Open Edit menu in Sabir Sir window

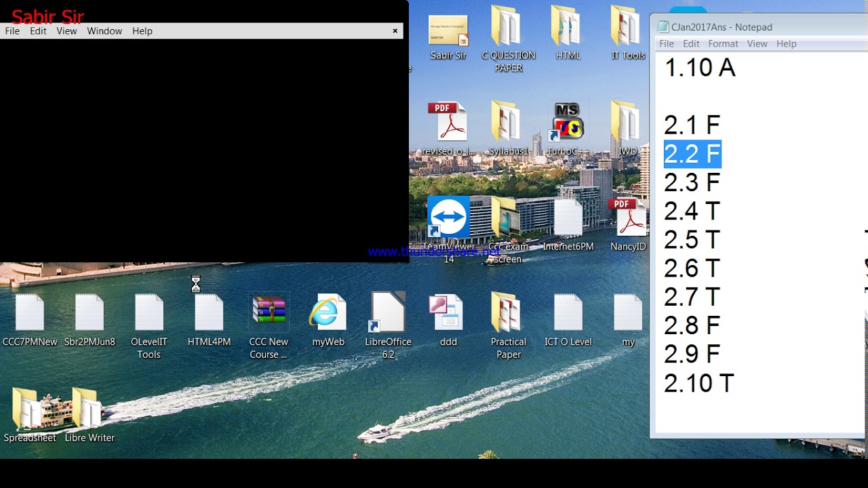[x=38, y=31]
